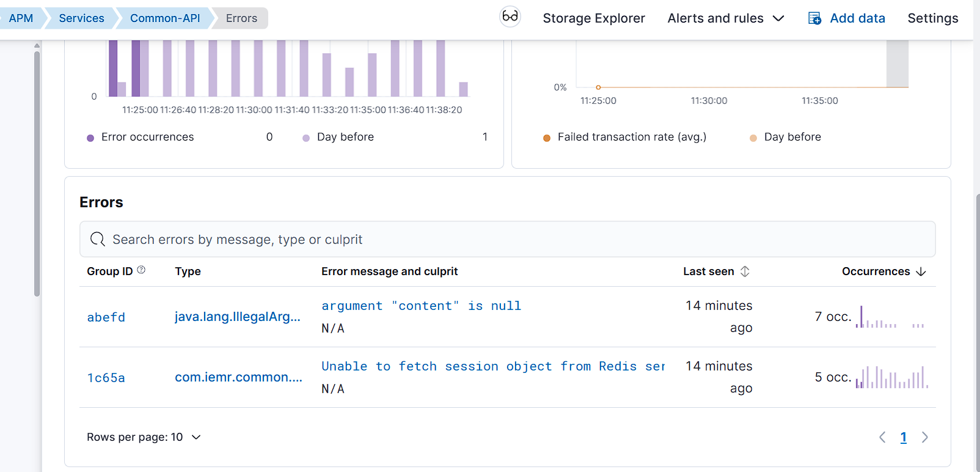Click Group ID help question icon
The width and height of the screenshot is (980, 472).
coord(141,270)
